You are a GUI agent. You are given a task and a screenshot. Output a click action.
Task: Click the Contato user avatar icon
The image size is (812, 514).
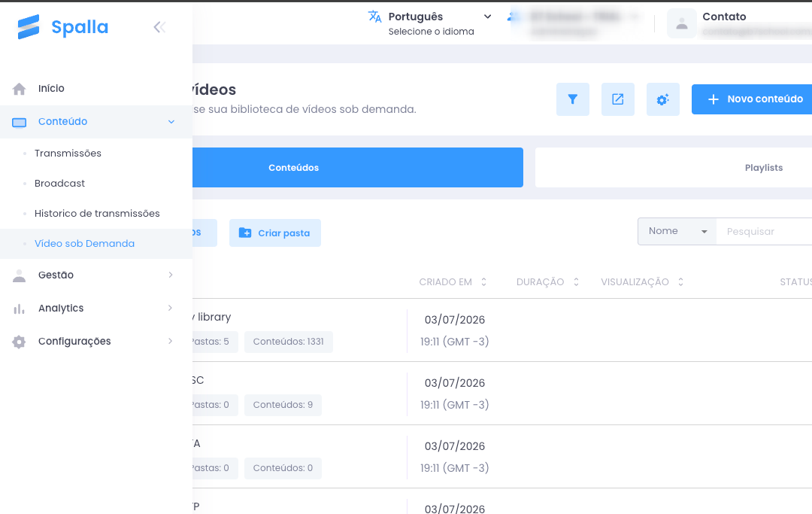(682, 24)
